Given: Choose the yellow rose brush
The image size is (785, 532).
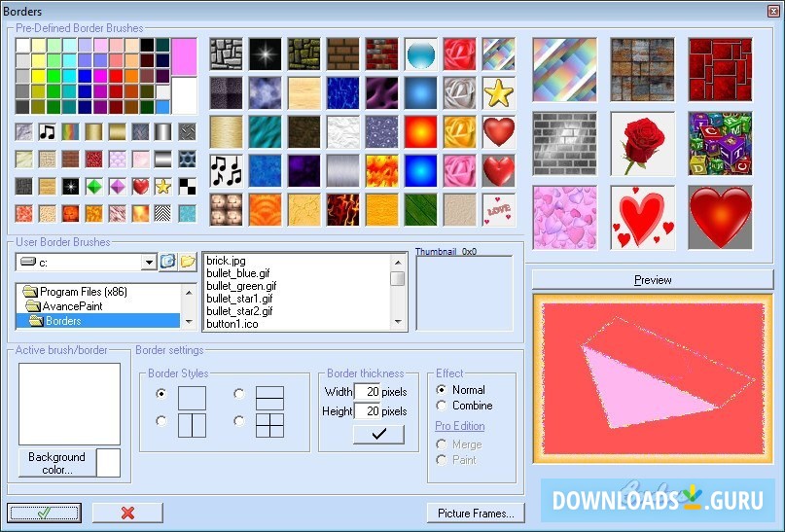Looking at the screenshot, I should point(459,132).
